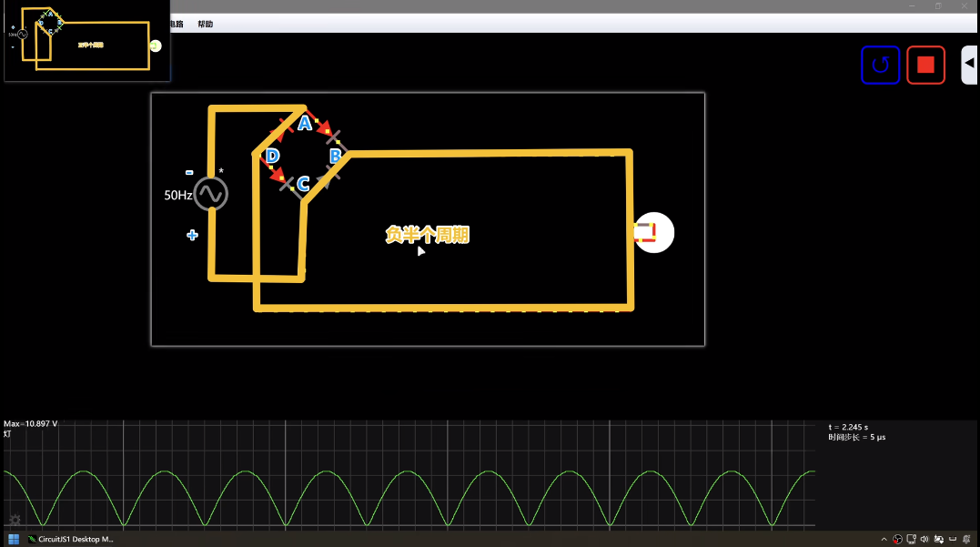980x547 pixels.
Task: Click the picture-in-picture circuit thumbnail
Action: coord(86,41)
